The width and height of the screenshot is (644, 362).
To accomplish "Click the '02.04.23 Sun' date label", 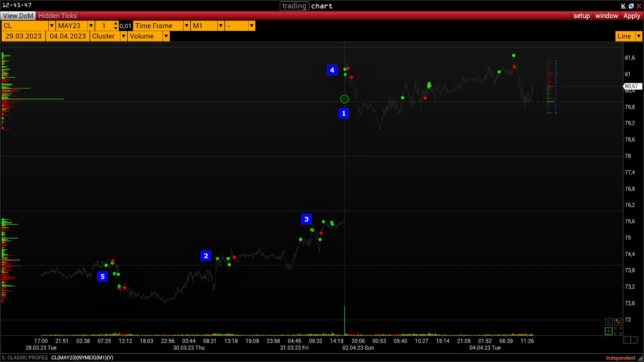I will [x=358, y=348].
